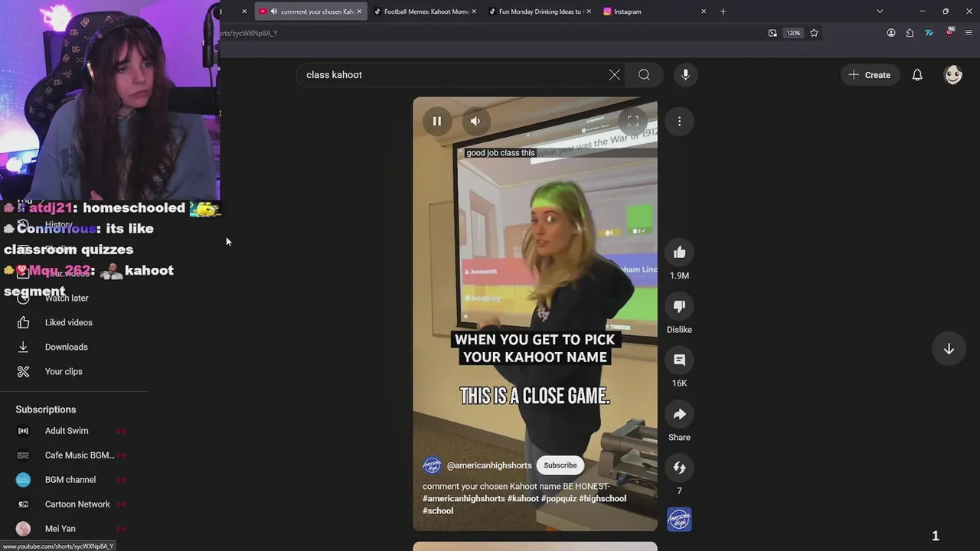The height and width of the screenshot is (551, 980).
Task: Open Mei Yan subscription
Action: coord(73,529)
